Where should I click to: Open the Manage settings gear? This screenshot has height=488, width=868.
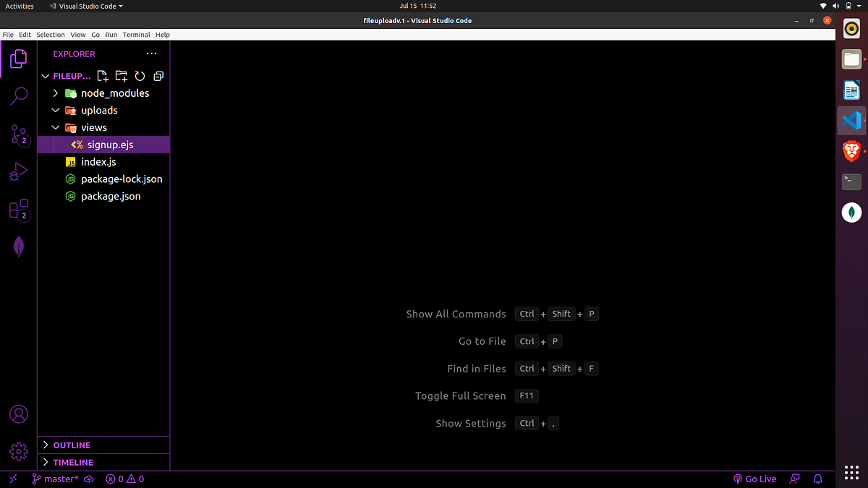(x=18, y=450)
